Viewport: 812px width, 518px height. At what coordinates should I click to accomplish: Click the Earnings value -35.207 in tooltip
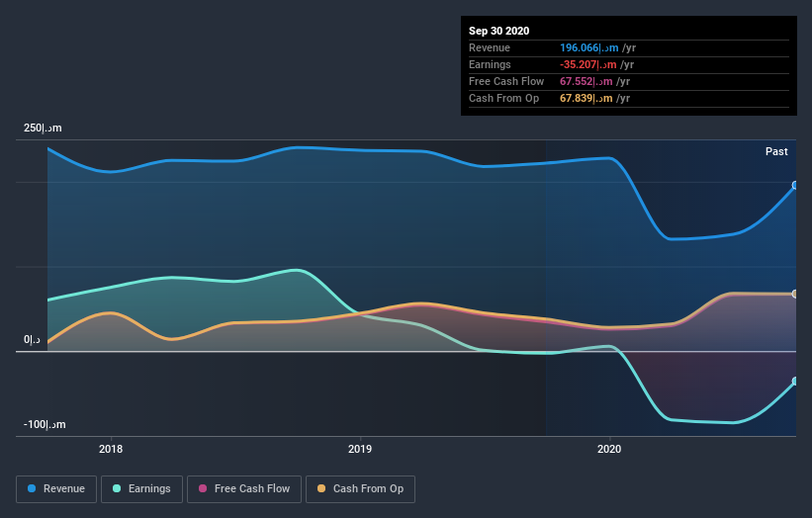click(588, 64)
